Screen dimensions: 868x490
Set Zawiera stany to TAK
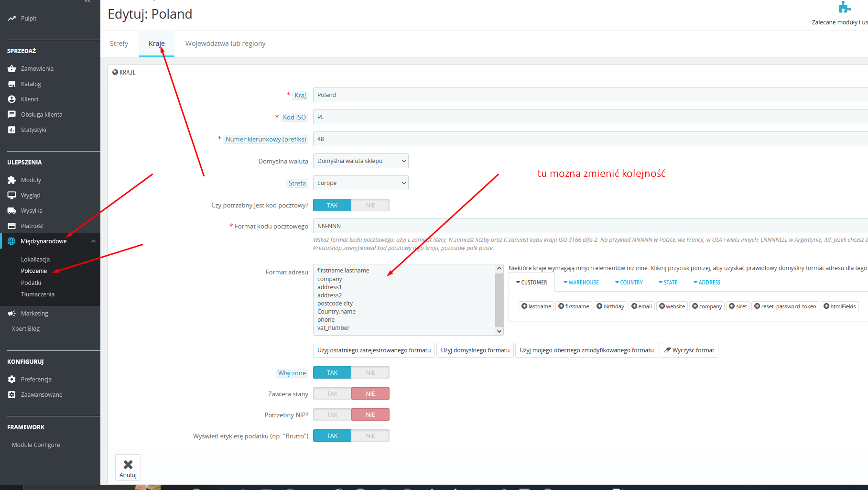click(x=332, y=394)
